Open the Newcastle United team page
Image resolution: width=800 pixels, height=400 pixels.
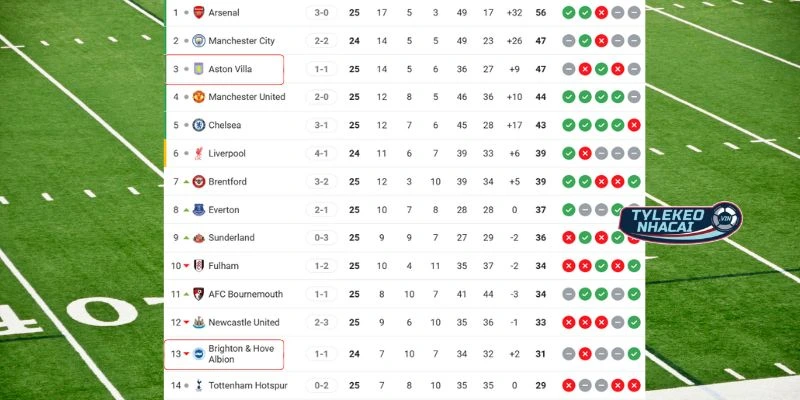pos(244,322)
